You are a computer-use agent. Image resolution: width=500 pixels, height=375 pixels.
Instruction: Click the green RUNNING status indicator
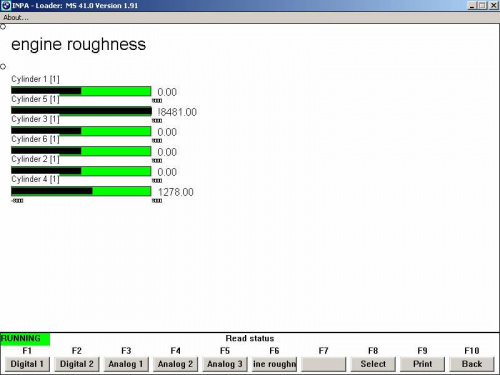click(25, 339)
